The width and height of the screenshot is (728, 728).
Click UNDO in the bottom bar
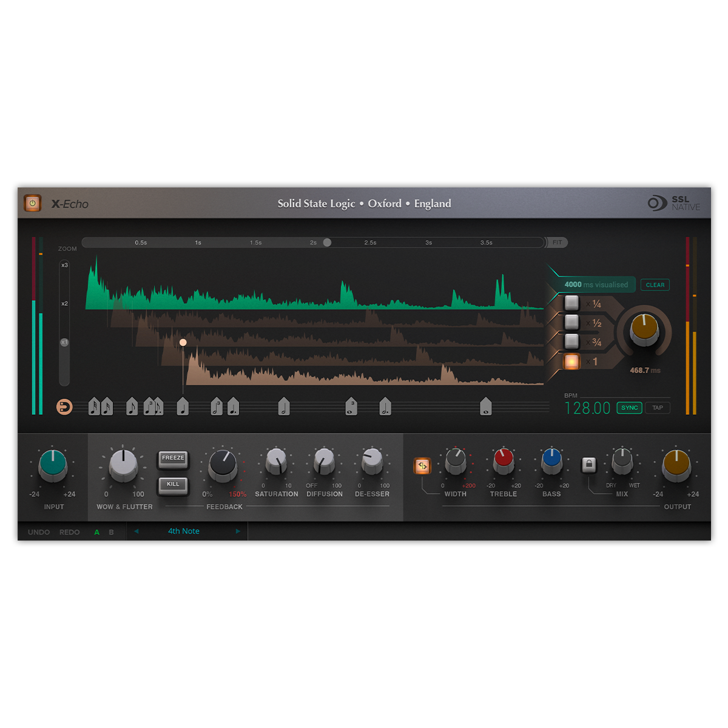(x=38, y=532)
